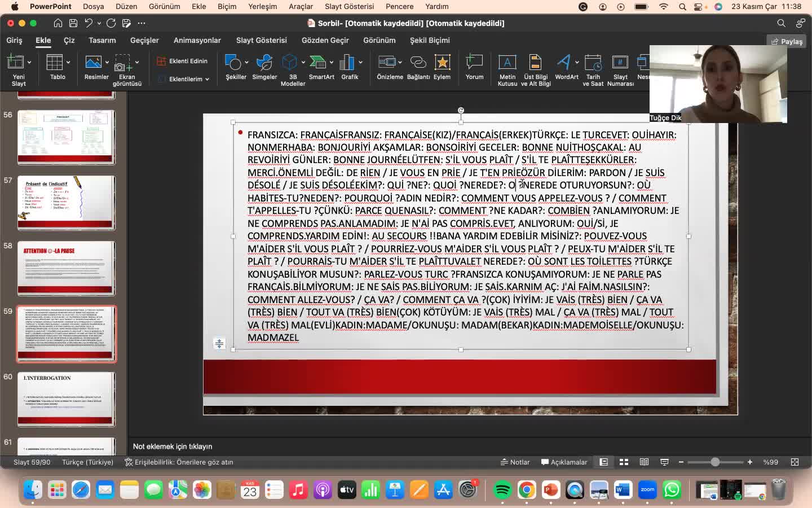This screenshot has height=508, width=812.
Task: Click the Paylaş share button
Action: [x=787, y=41]
